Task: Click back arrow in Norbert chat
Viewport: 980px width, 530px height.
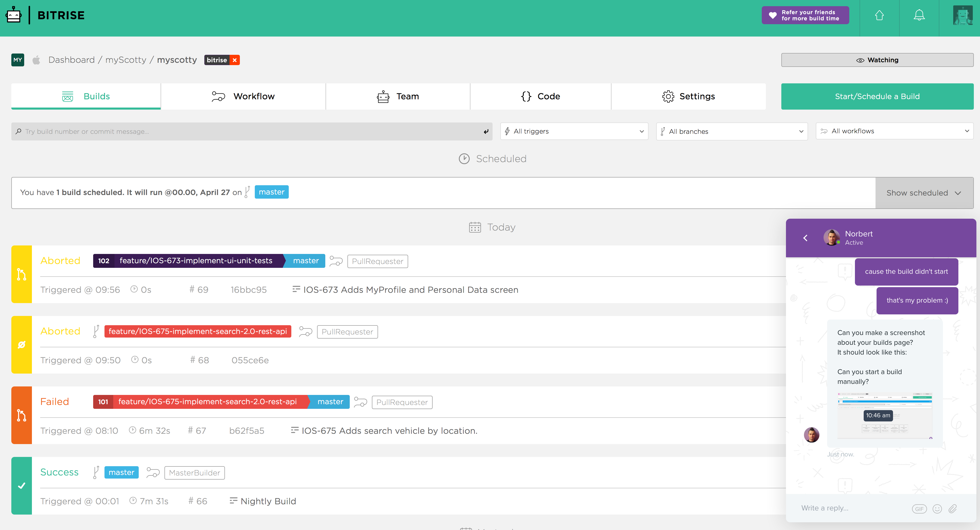Action: coord(805,238)
